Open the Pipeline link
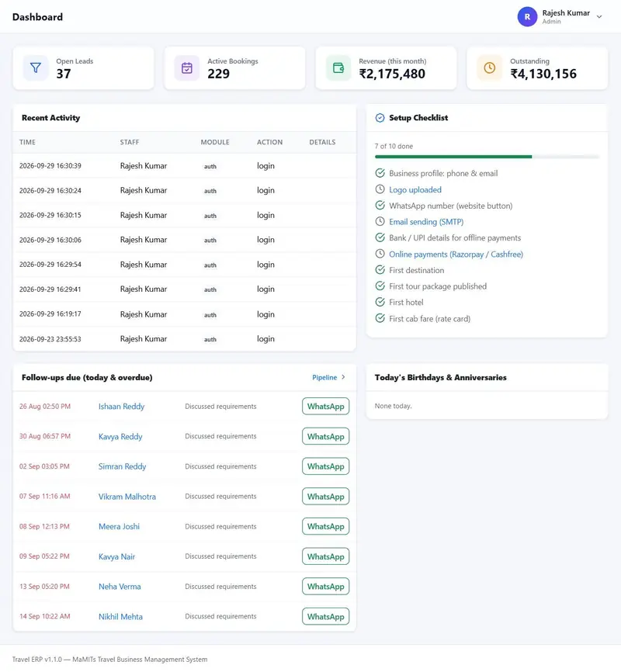The width and height of the screenshot is (621, 672). (324, 377)
